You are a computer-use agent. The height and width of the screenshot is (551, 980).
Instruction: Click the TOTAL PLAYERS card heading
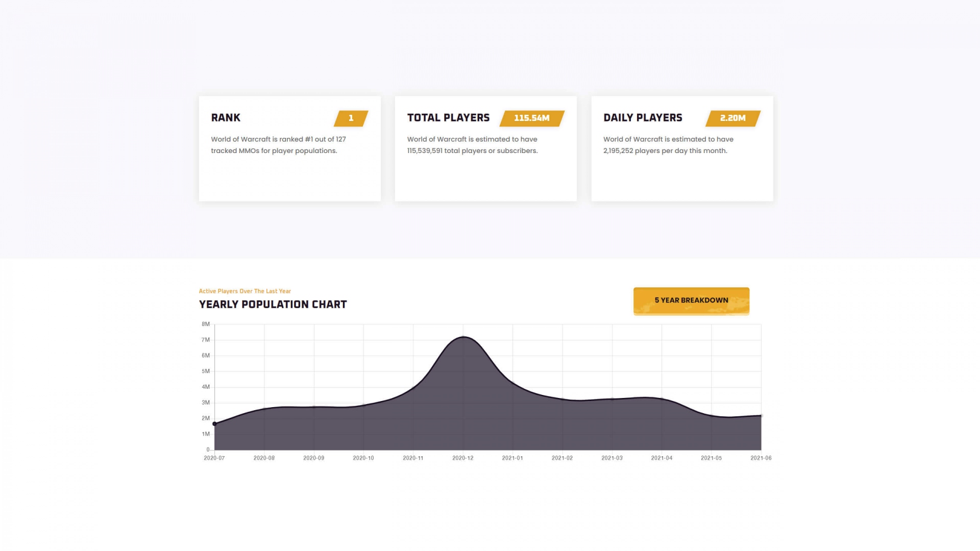tap(448, 118)
